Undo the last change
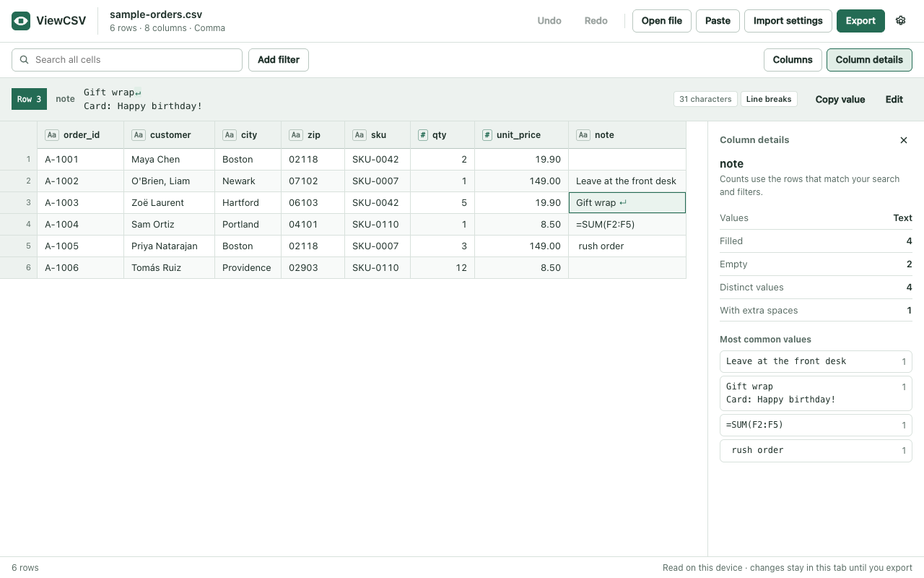Viewport: 924px width, 578px height. (x=549, y=21)
